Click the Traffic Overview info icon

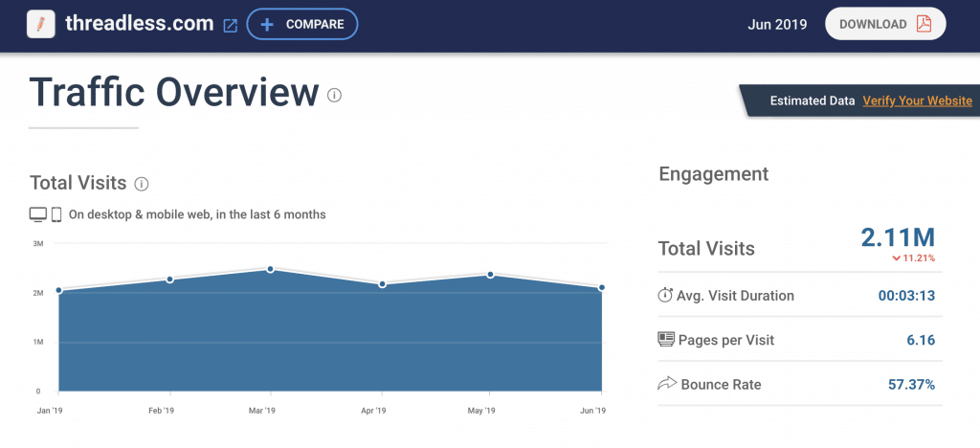click(334, 95)
